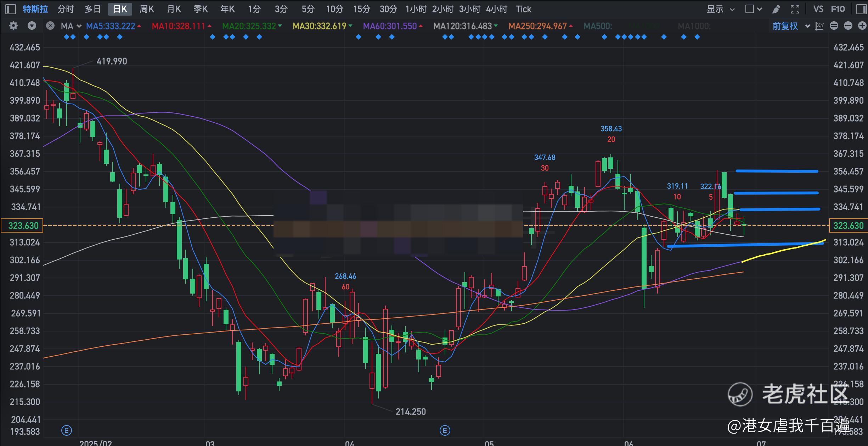The image size is (868, 446).
Task: Click the 358.43 peak annotation
Action: tap(611, 129)
